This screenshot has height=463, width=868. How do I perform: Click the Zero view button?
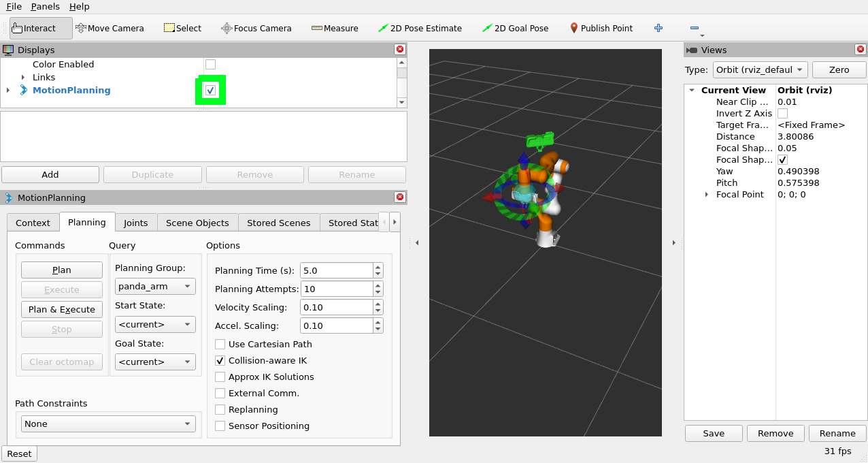(839, 69)
